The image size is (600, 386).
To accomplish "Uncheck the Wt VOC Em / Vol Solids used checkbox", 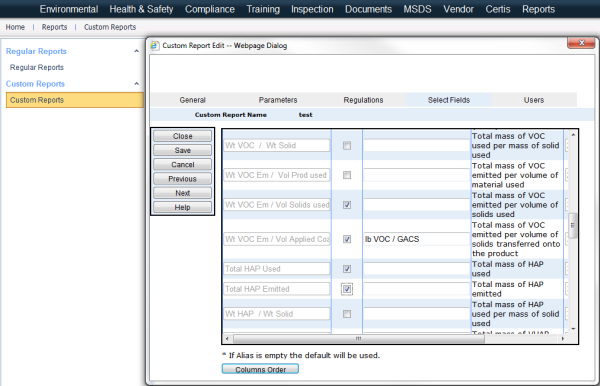I will [x=347, y=205].
